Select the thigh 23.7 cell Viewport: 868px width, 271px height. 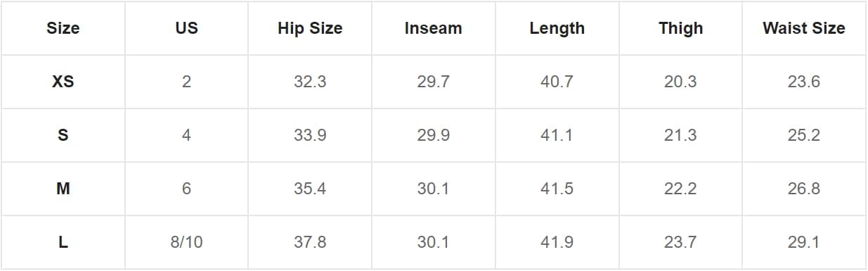coord(680,242)
